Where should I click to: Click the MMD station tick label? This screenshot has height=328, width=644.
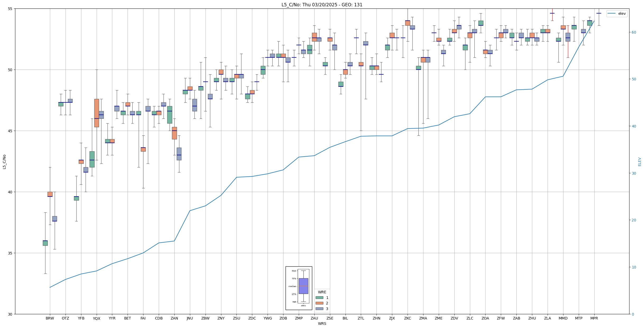[563, 318]
